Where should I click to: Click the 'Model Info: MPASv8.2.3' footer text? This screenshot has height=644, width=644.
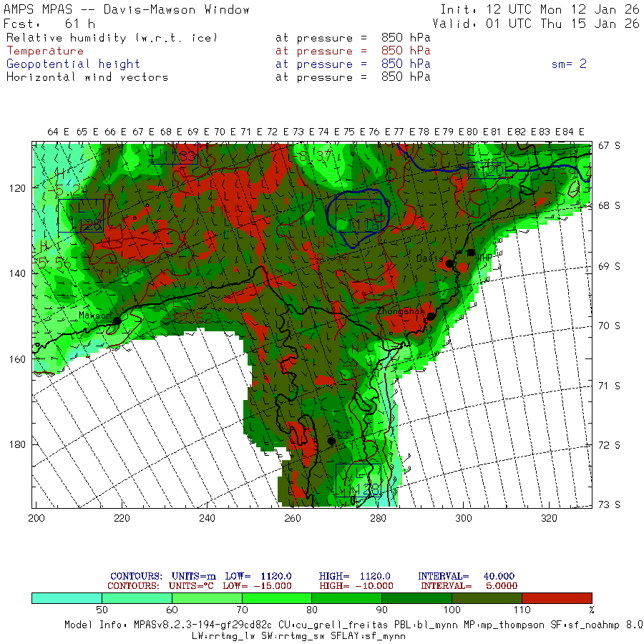pyautogui.click(x=167, y=625)
